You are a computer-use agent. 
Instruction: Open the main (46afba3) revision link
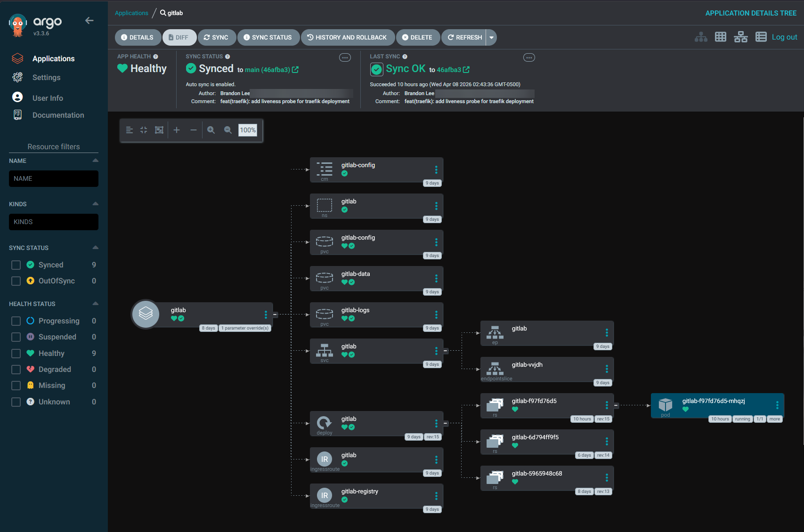(x=272, y=70)
